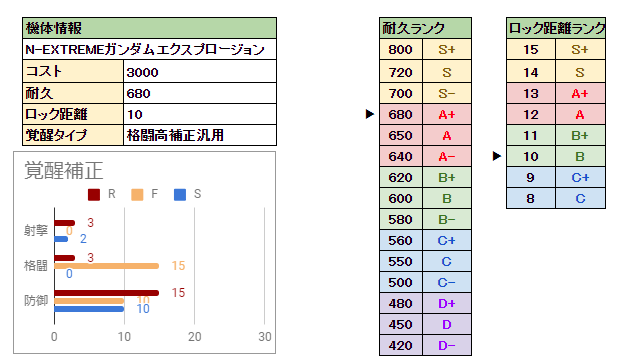Click the B− rank next to 580
The height and width of the screenshot is (364, 629).
click(x=447, y=219)
